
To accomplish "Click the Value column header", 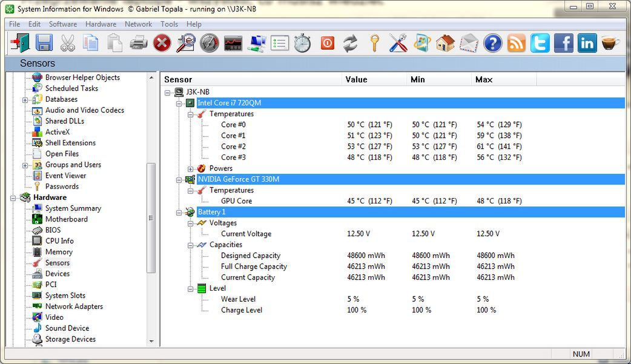I will click(x=374, y=79).
